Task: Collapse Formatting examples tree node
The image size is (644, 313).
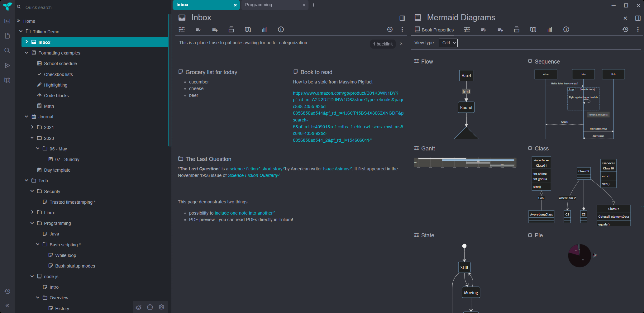Action: [26, 53]
